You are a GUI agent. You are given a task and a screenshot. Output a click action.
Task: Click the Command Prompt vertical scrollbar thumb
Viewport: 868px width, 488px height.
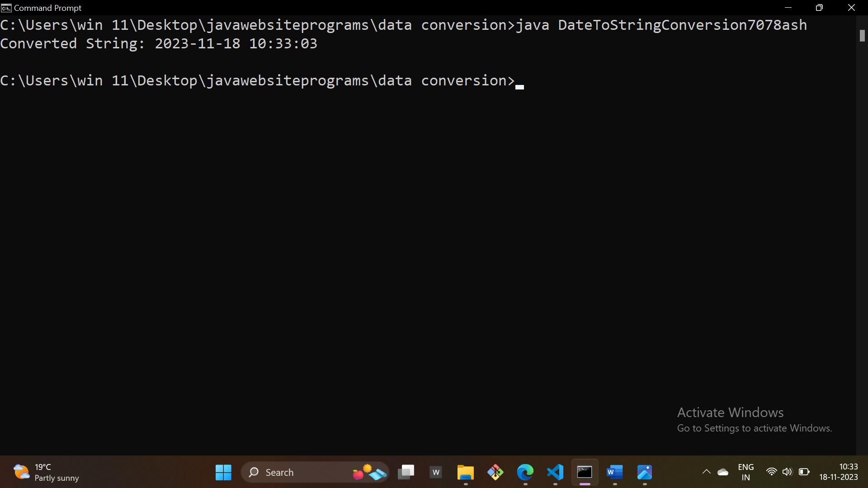pyautogui.click(x=862, y=36)
